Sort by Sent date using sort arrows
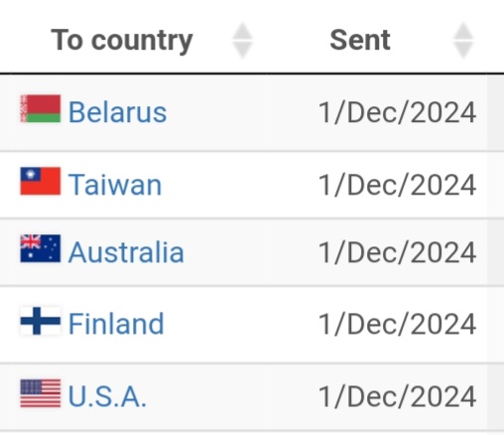The image size is (504, 435). click(x=463, y=41)
